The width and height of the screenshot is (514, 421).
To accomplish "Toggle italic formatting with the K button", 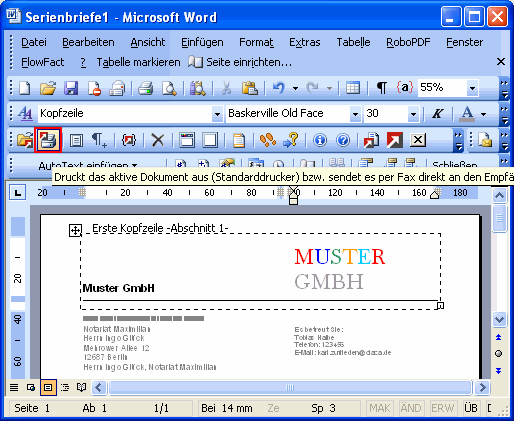I will 438,114.
